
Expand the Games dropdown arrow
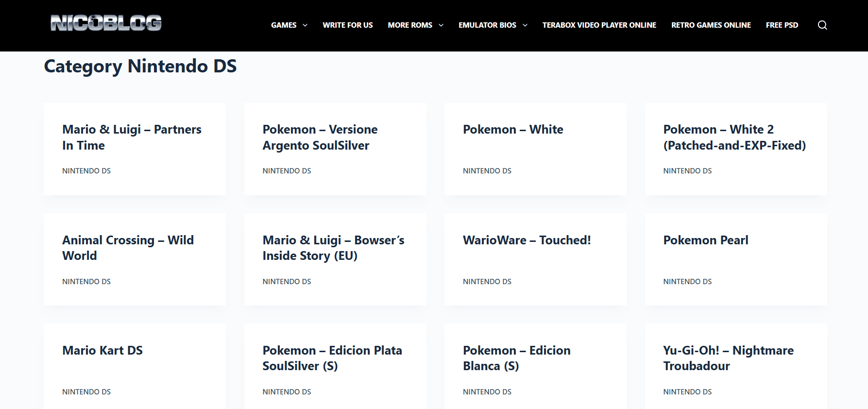click(305, 25)
